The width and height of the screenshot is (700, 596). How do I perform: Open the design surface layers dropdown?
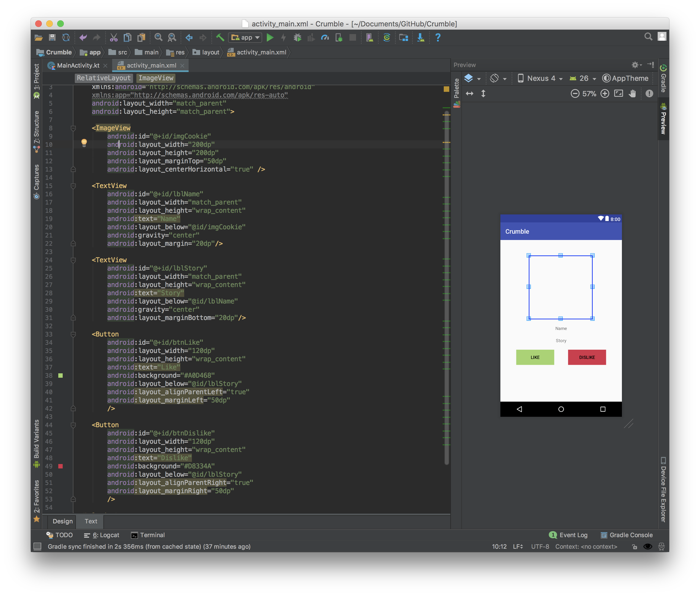tap(472, 78)
